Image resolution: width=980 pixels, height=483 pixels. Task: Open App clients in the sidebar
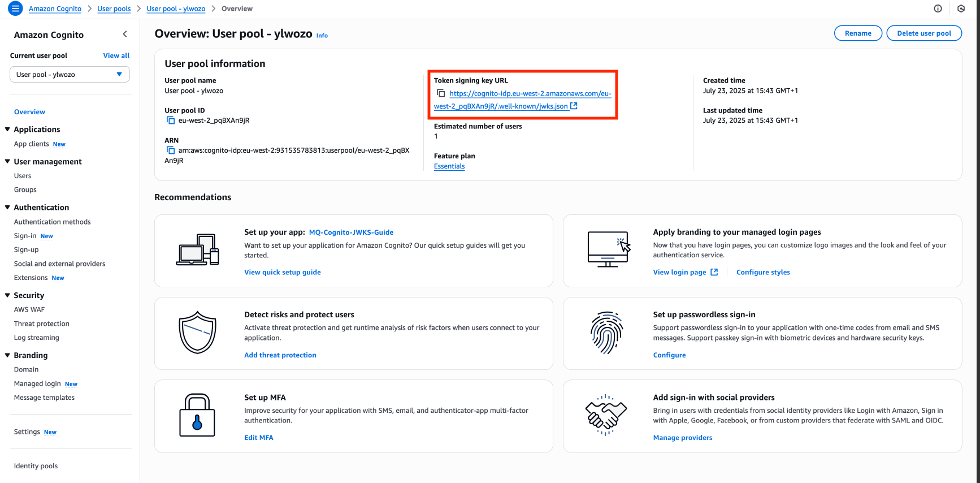pos(31,144)
